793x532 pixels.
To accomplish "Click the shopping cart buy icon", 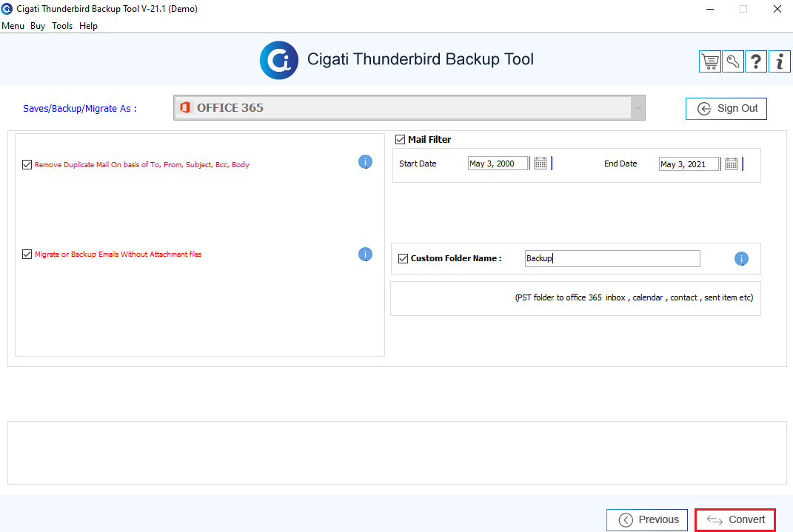I will pyautogui.click(x=709, y=61).
